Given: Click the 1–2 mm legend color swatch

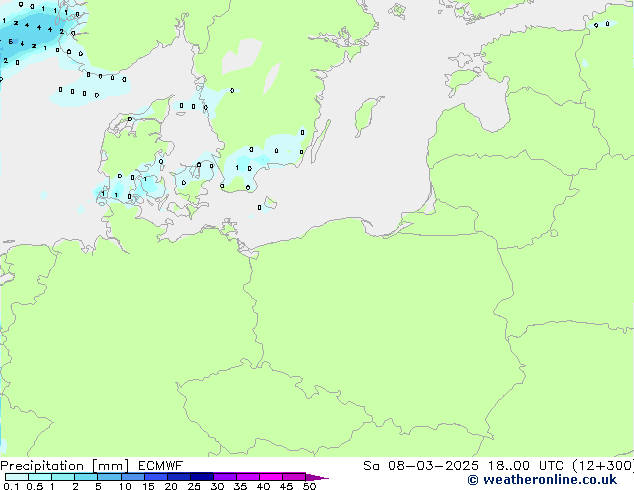Looking at the screenshot, I should [63, 477].
